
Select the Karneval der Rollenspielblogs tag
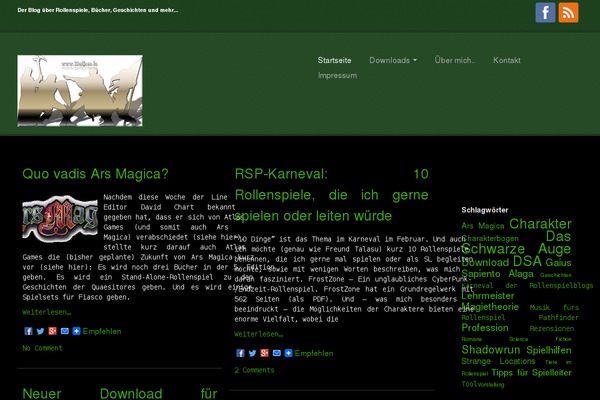pyautogui.click(x=527, y=286)
